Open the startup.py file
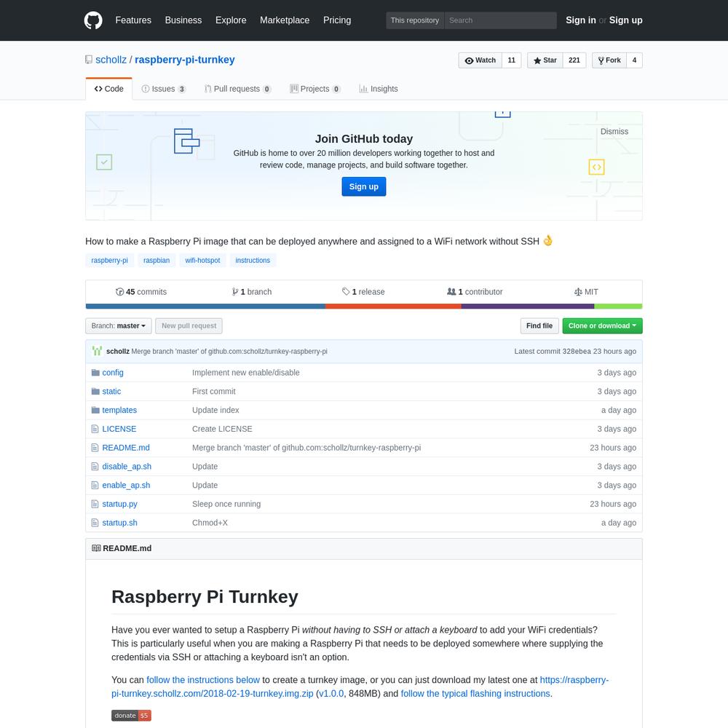This screenshot has height=728, width=728. (120, 504)
